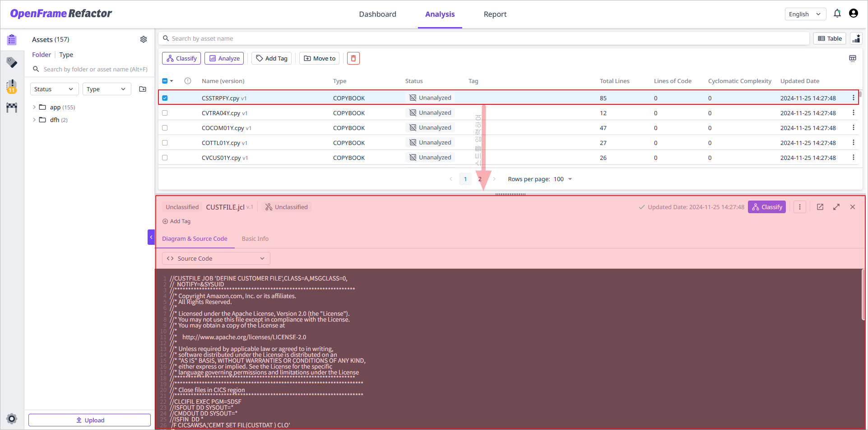The width and height of the screenshot is (868, 430).
Task: Open notifications bell
Action: click(x=837, y=14)
